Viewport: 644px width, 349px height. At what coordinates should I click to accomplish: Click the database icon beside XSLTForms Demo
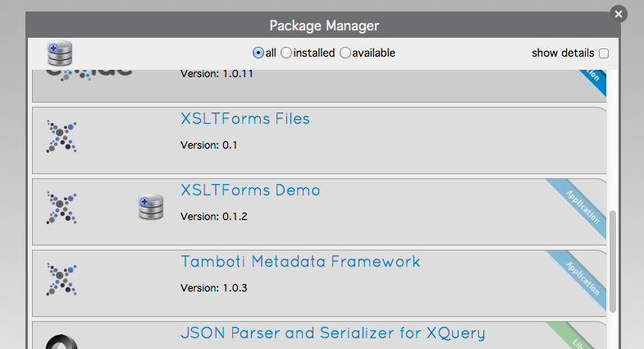(152, 208)
